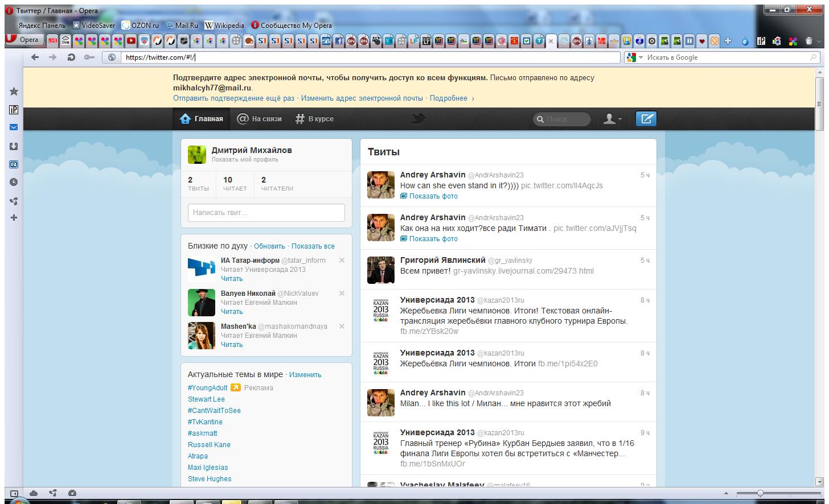Open the На связи tab
The width and height of the screenshot is (829, 504).
pyautogui.click(x=260, y=119)
